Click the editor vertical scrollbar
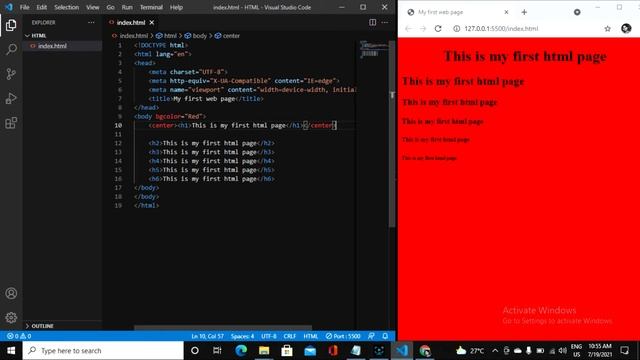Image resolution: width=640 pixels, height=360 pixels. tap(392, 135)
